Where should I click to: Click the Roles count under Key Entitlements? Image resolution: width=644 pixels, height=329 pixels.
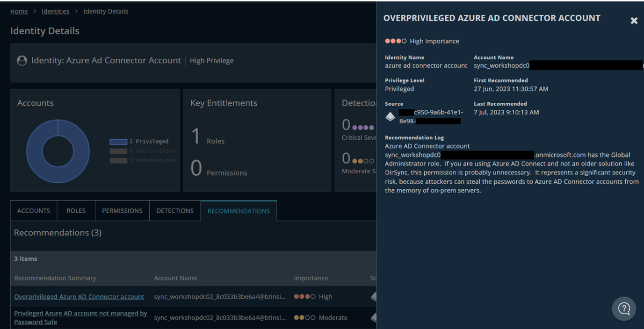(x=196, y=136)
